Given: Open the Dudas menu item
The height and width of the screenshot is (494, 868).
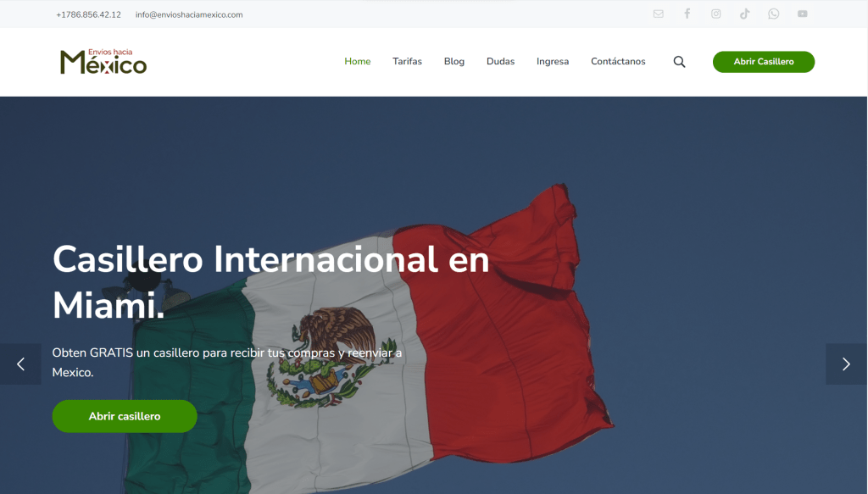Looking at the screenshot, I should [x=500, y=61].
